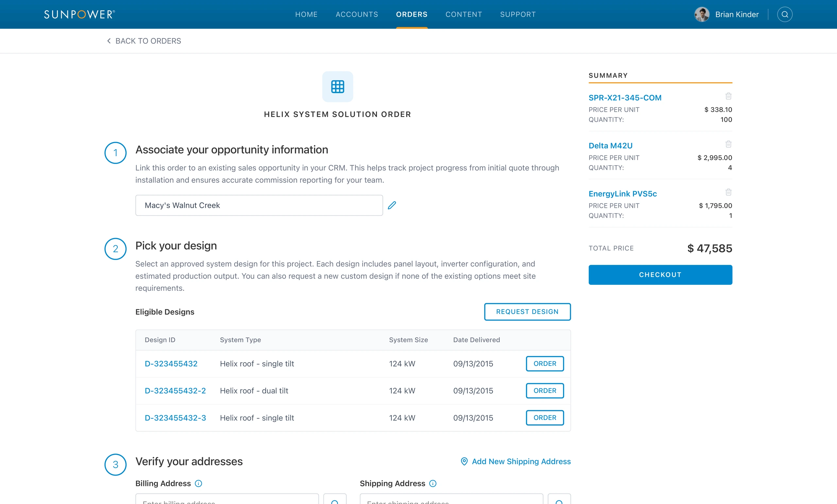Click the Request Design button
The image size is (837, 504).
[527, 312]
